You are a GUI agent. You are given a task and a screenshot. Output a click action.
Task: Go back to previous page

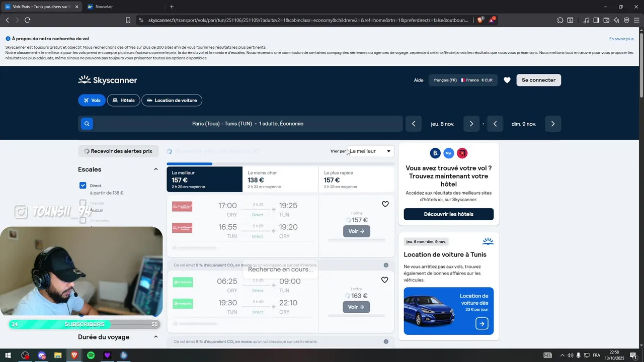click(7, 20)
